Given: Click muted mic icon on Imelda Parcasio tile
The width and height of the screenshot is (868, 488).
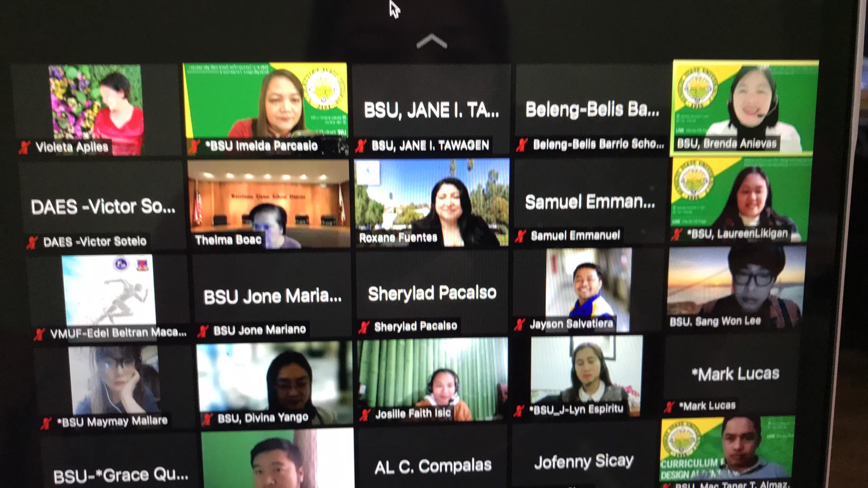Looking at the screenshot, I should click(194, 146).
